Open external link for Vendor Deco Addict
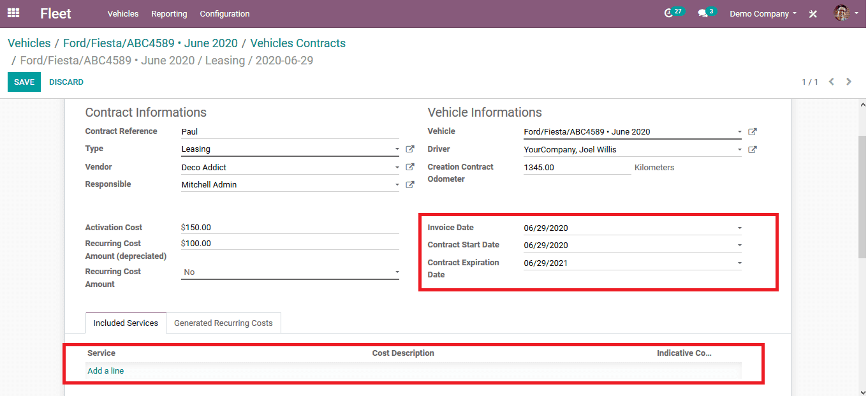Image resolution: width=868 pixels, height=396 pixels. click(x=410, y=167)
